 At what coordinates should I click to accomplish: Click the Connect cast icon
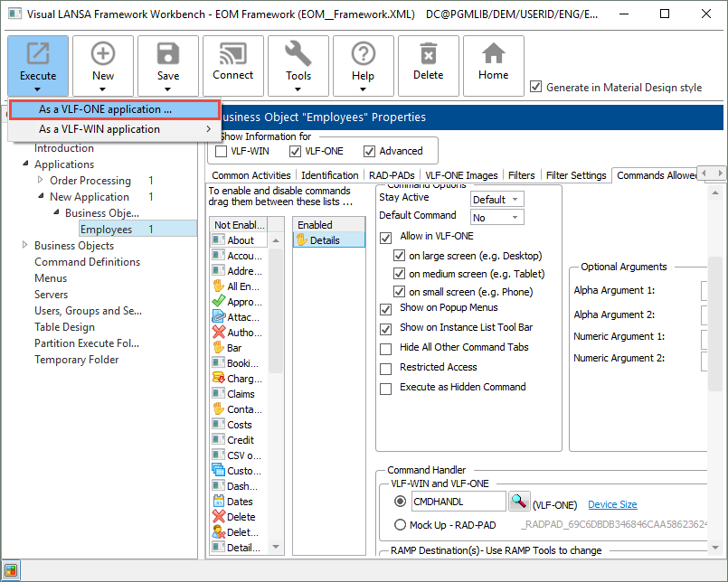(232, 53)
